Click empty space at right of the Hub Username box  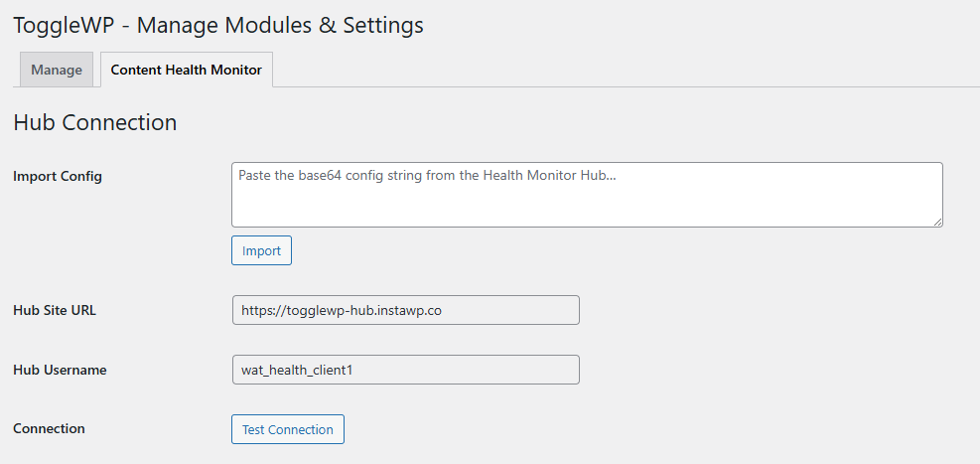tap(469, 370)
